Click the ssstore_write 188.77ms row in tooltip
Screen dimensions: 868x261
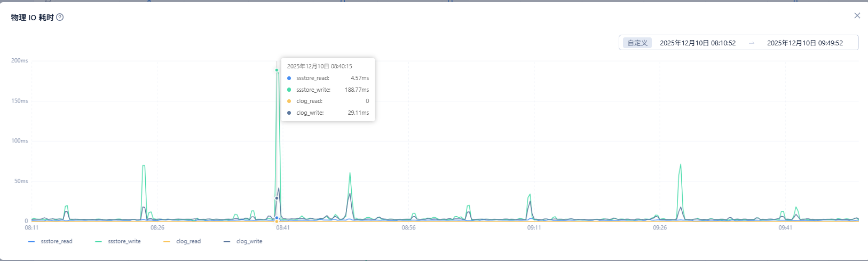[x=328, y=90]
